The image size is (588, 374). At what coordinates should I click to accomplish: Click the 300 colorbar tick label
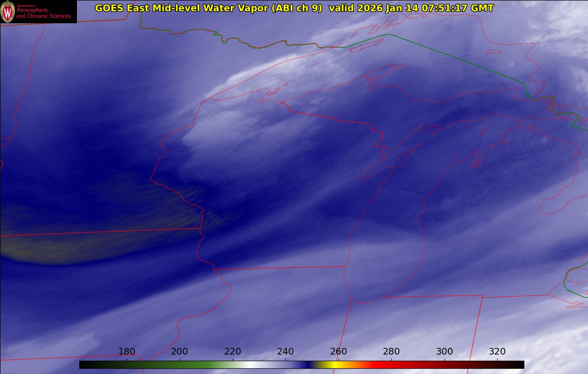point(445,352)
